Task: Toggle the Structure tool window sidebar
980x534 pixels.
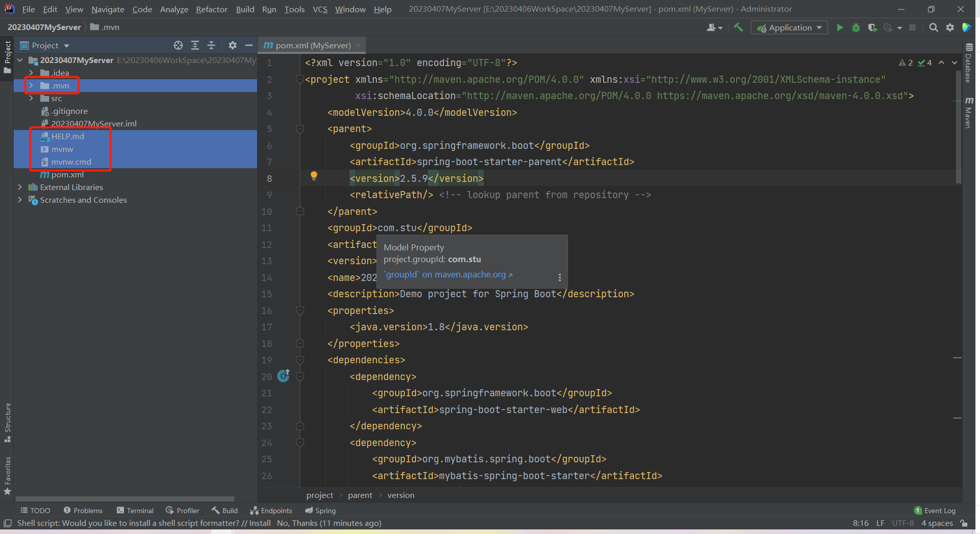Action: point(7,422)
